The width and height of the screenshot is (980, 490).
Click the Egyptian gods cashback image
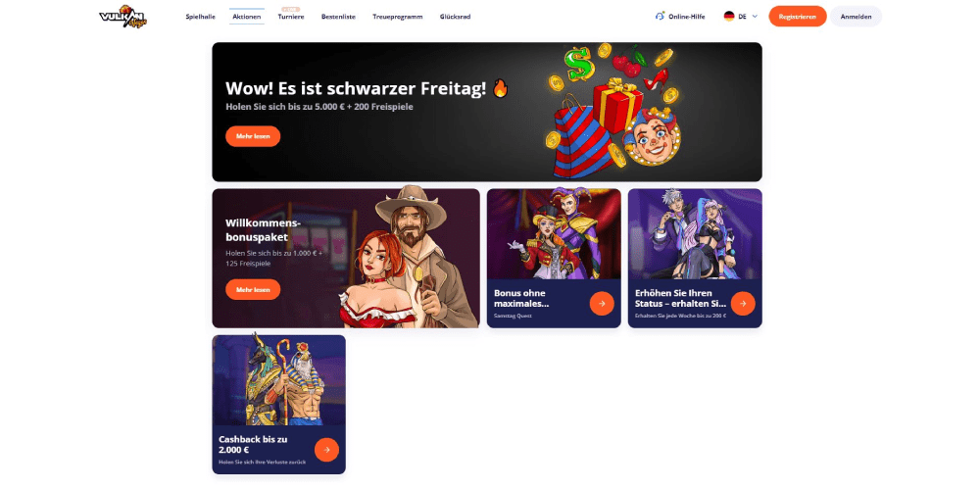coord(278,380)
